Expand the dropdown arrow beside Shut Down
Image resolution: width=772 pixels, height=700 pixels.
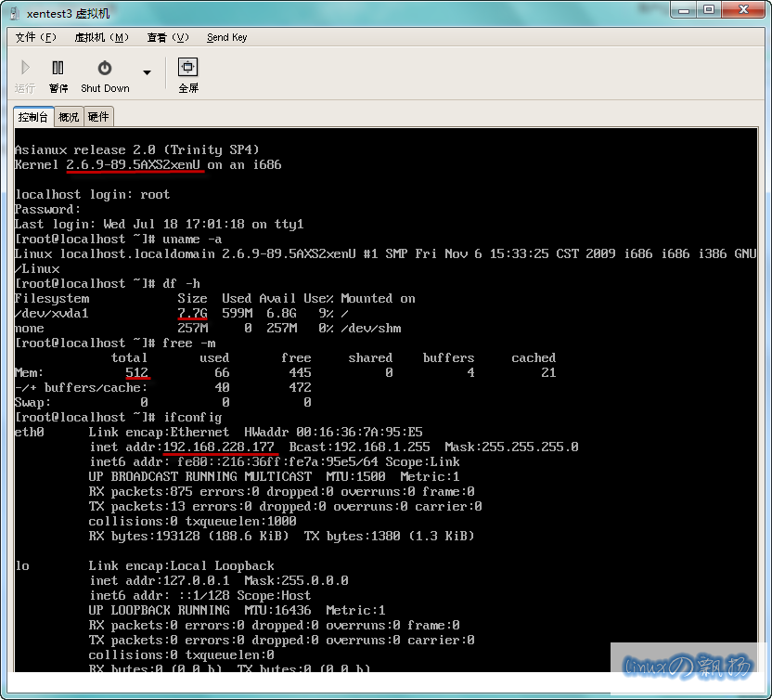(x=147, y=72)
